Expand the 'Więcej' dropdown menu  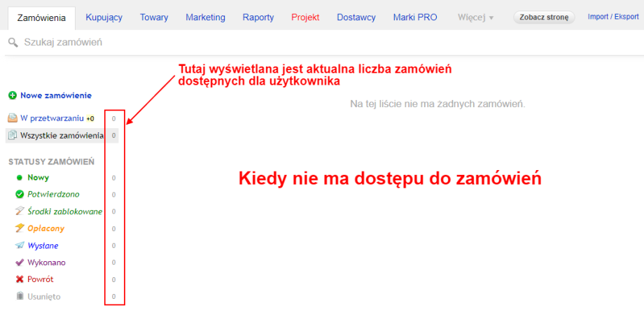[x=475, y=17]
